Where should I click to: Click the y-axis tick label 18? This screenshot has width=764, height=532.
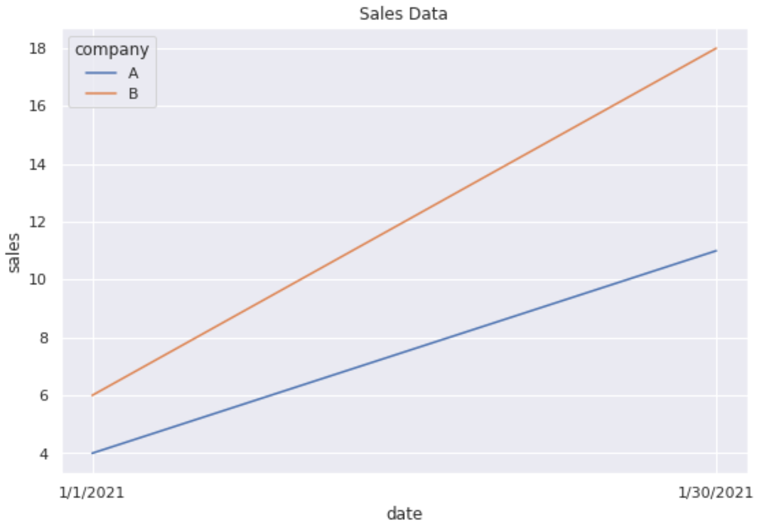point(38,49)
